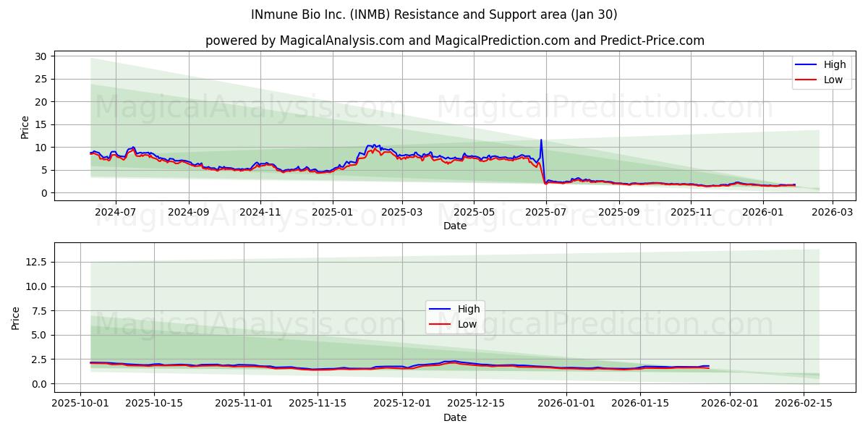This screenshot has height=434, width=868.
Task: Click the 'Date' axis title under top chart
Action: pos(455,226)
